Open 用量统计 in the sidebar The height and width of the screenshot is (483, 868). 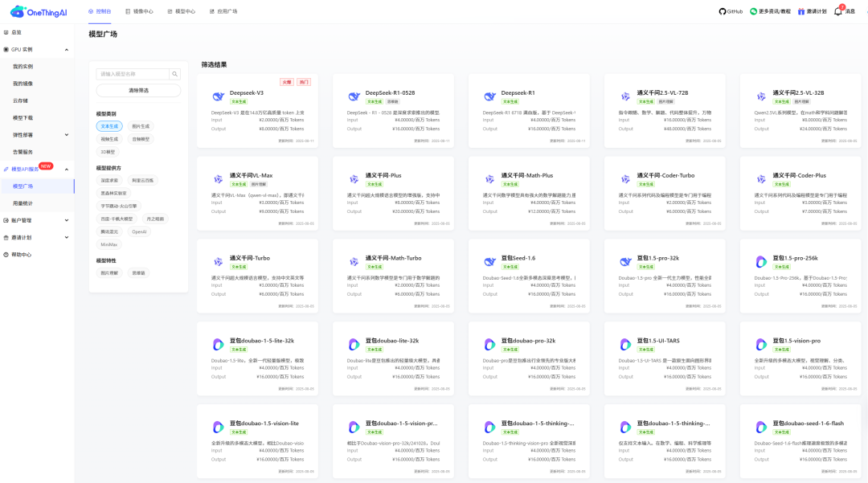point(23,203)
